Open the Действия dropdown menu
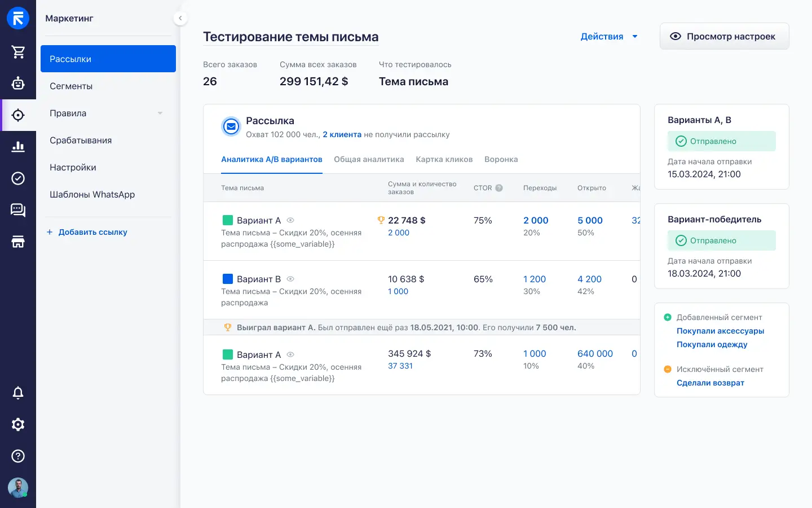This screenshot has width=812, height=508. tap(609, 37)
